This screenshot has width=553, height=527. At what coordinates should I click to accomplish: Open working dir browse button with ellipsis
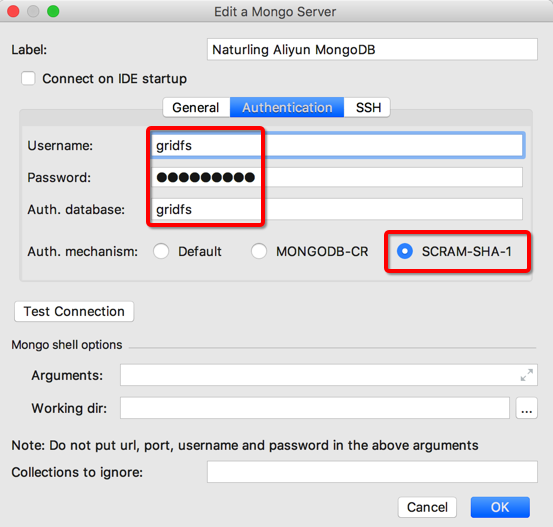click(x=527, y=408)
